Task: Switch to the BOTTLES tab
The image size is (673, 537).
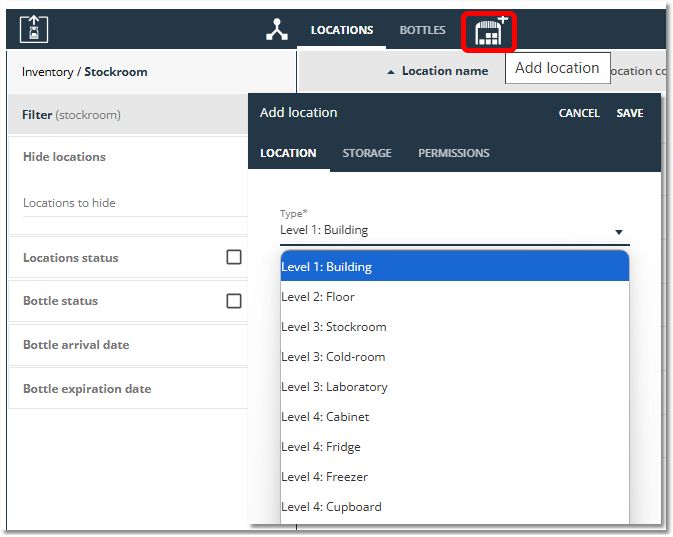Action: pos(422,30)
